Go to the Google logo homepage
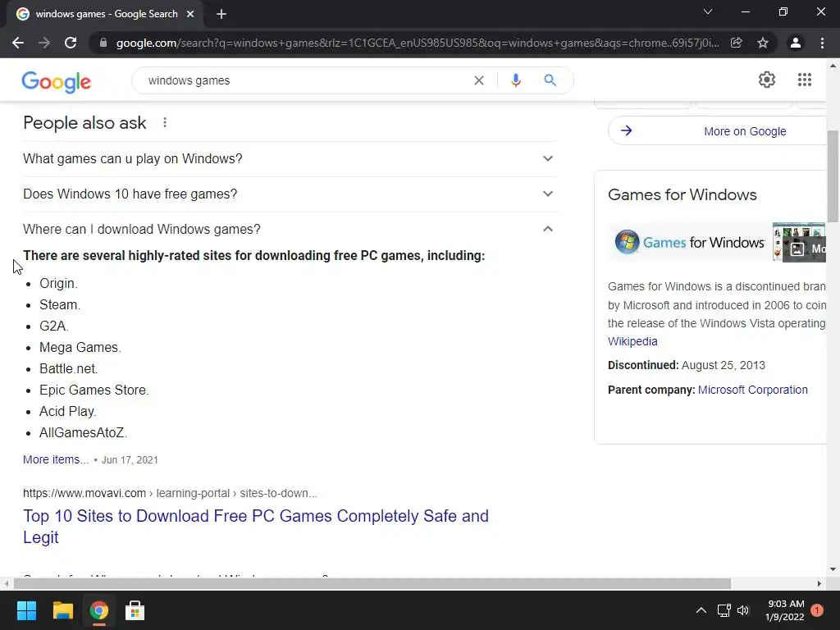The width and height of the screenshot is (840, 630). (57, 82)
